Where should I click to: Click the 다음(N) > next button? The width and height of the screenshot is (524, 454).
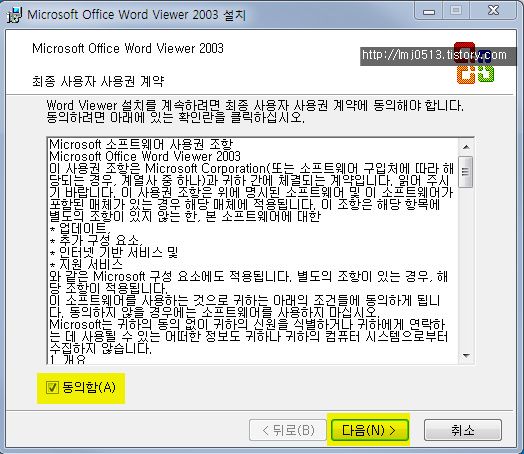pyautogui.click(x=370, y=430)
